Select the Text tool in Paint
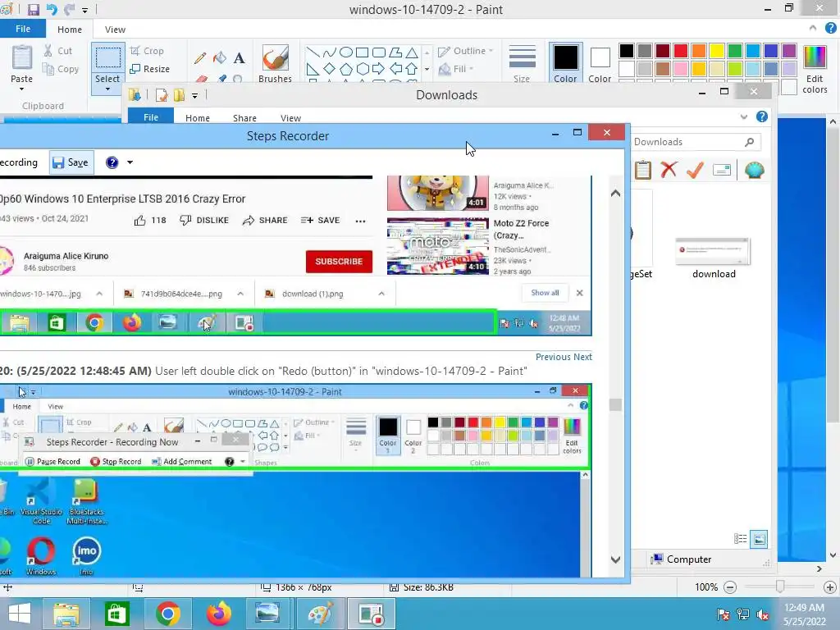 (x=239, y=58)
